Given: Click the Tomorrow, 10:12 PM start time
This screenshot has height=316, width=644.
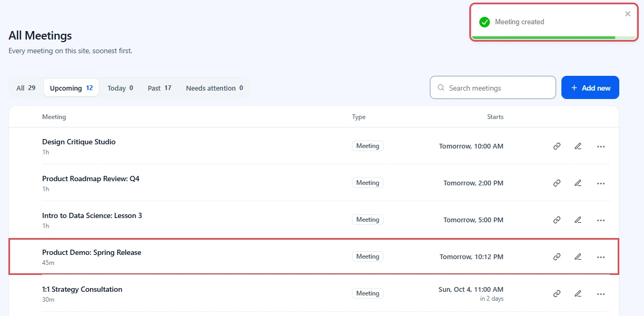Looking at the screenshot, I should pos(471,257).
